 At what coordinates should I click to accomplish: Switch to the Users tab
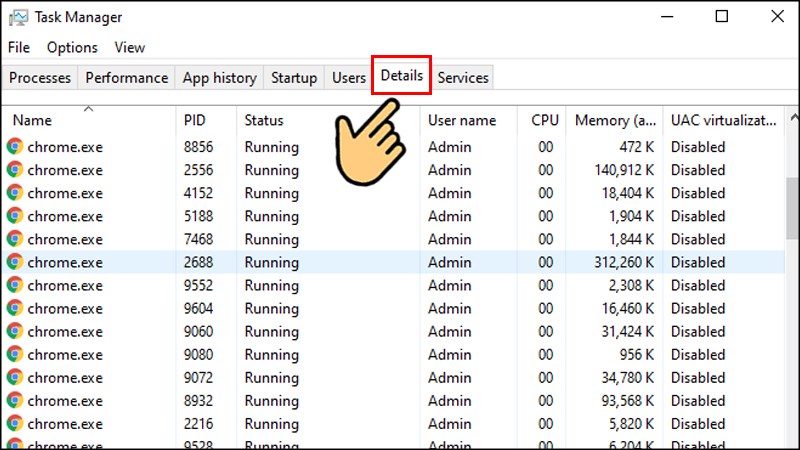(349, 78)
